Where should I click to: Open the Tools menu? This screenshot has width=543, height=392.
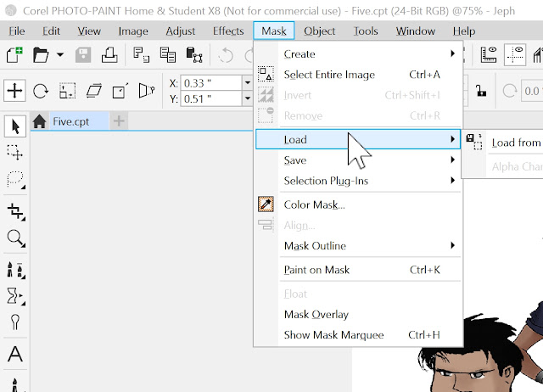[x=366, y=31]
